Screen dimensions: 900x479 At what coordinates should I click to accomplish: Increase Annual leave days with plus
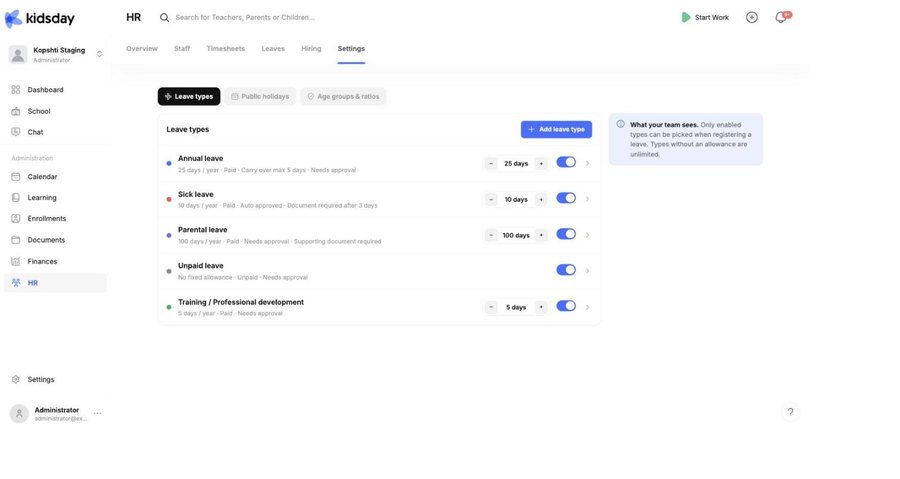click(x=541, y=163)
